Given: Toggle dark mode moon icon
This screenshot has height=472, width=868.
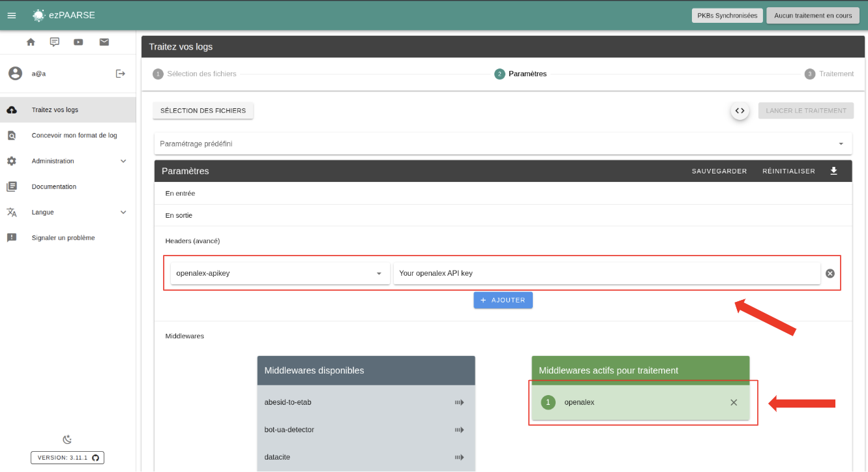Looking at the screenshot, I should (x=67, y=439).
